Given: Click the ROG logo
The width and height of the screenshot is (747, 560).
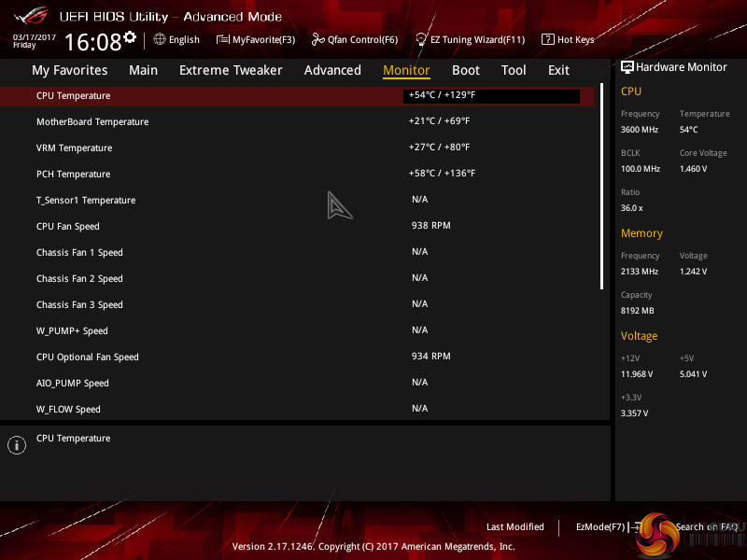Looking at the screenshot, I should pyautogui.click(x=31, y=16).
